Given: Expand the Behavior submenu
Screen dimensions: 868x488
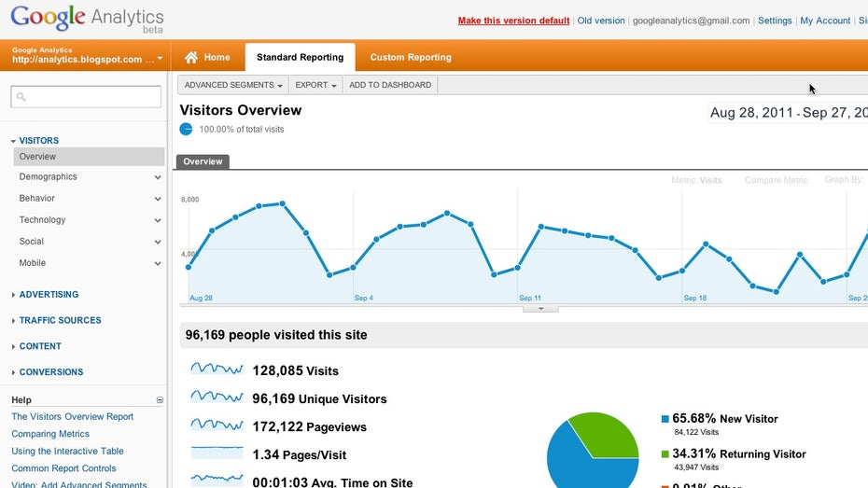Looking at the screenshot, I should [x=158, y=199].
